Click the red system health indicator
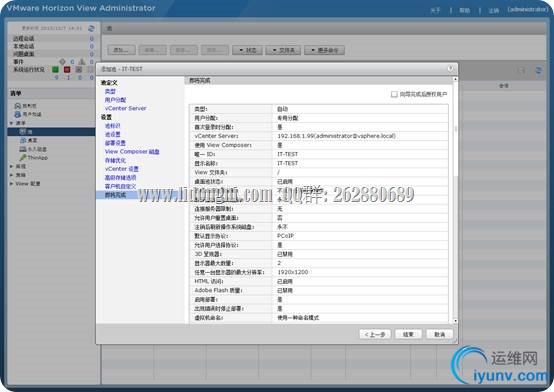Screen dimensions: 554x392 (x=67, y=69)
